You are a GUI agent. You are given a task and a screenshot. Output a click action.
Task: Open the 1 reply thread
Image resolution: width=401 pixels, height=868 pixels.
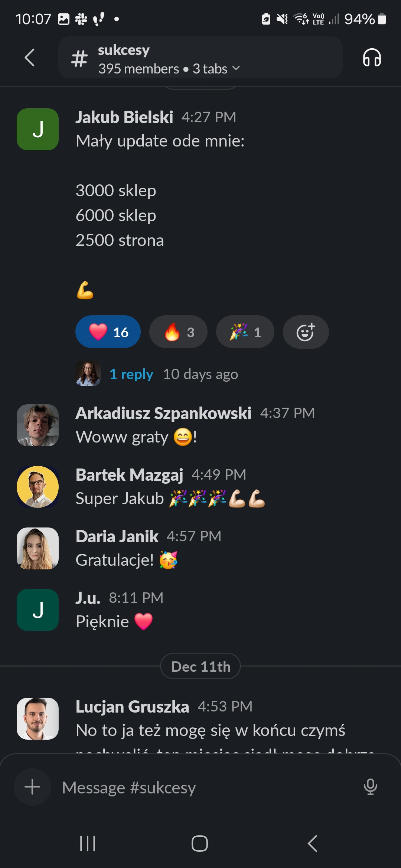point(131,374)
